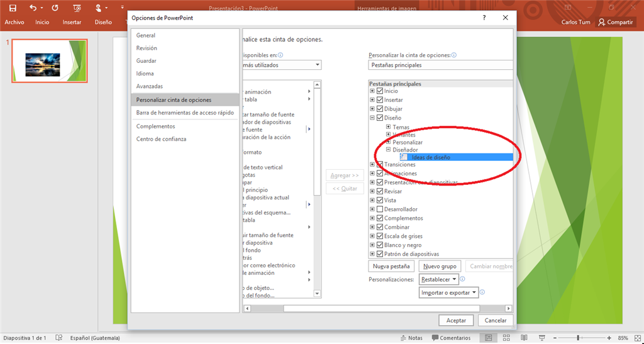
Task: Click the Aceptar button
Action: point(456,320)
